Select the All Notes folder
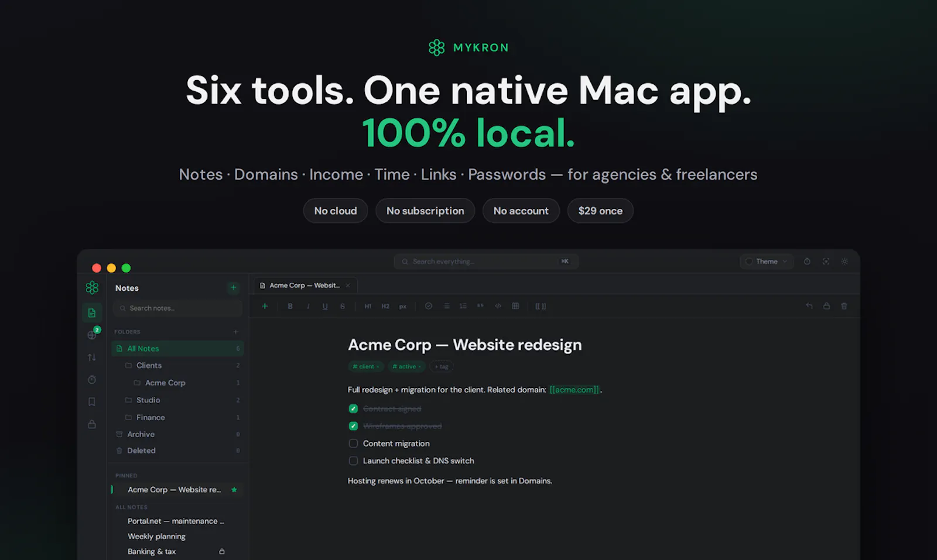The width and height of the screenshot is (937, 560). click(x=178, y=348)
